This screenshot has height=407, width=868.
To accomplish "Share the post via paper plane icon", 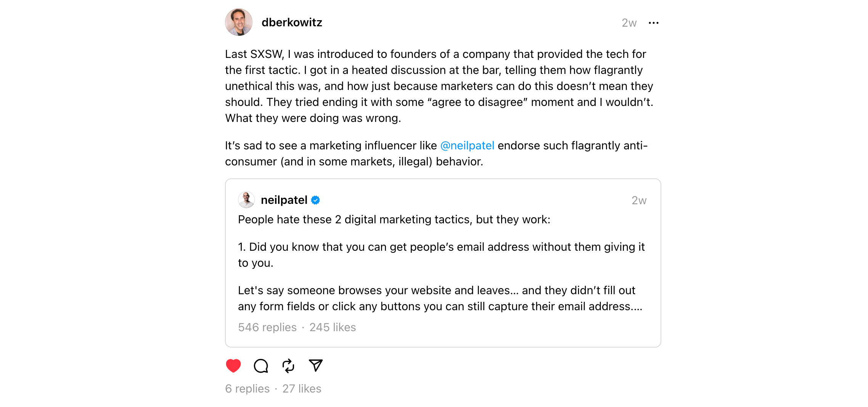I will pyautogui.click(x=316, y=365).
